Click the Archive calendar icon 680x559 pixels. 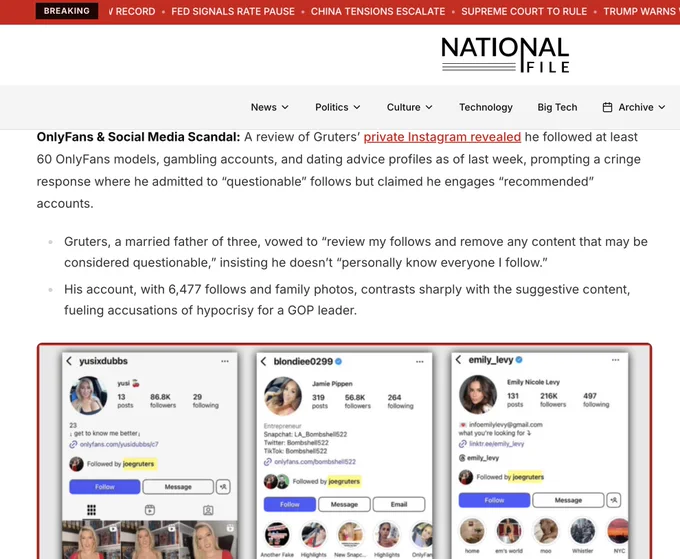(x=608, y=107)
